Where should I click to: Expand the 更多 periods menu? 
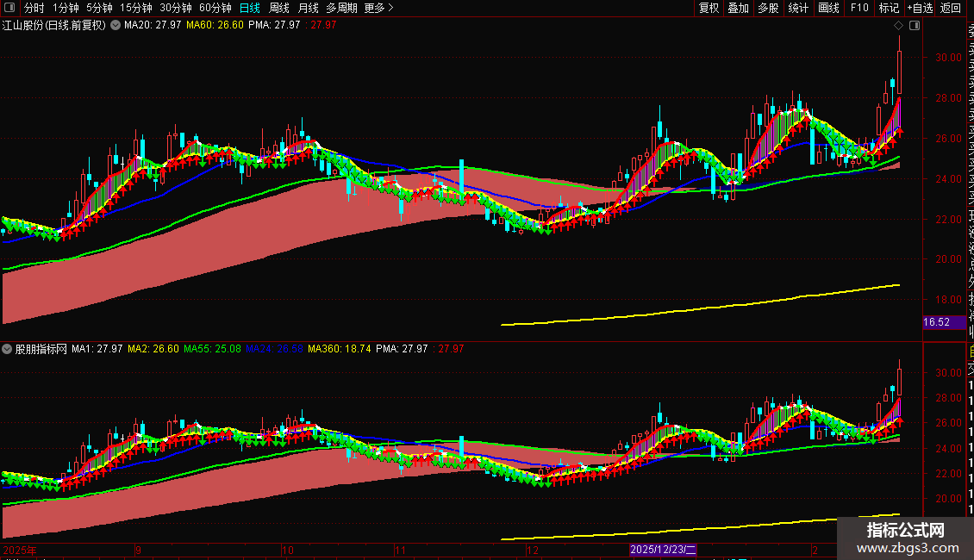(378, 8)
